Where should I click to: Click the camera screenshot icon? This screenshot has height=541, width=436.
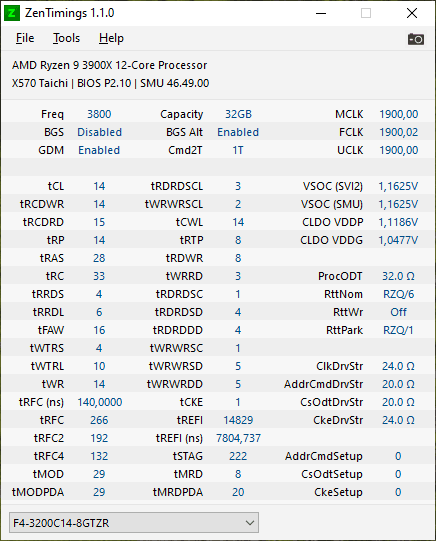pyautogui.click(x=416, y=39)
